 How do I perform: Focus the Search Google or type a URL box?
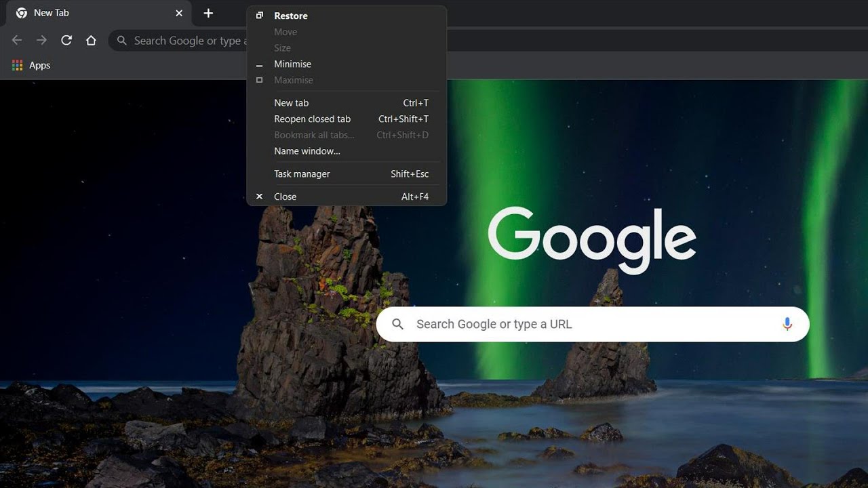pos(593,324)
